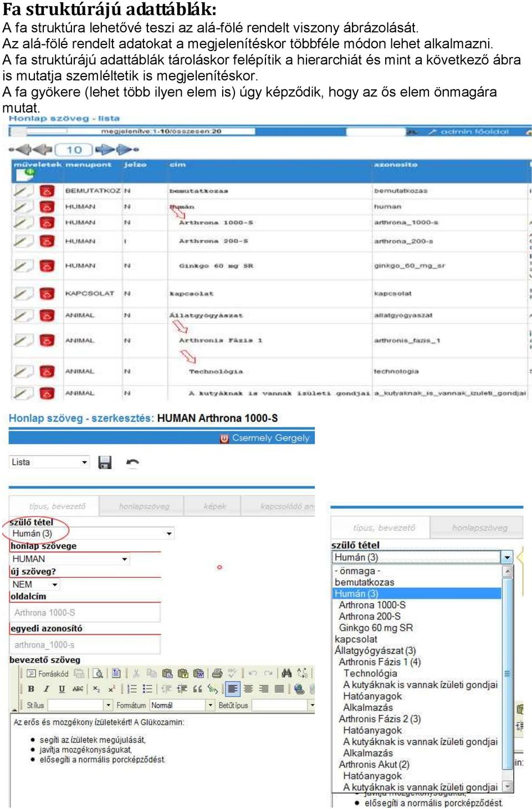Image resolution: width=532 pixels, height=809 pixels.
Task: Insert a bulleted list in the editor
Action: [147, 689]
